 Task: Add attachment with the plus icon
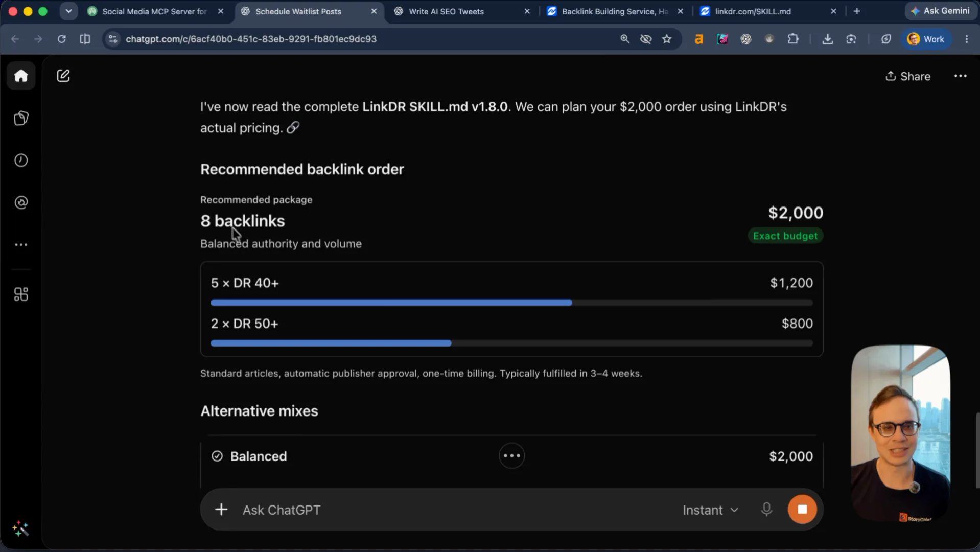221,510
